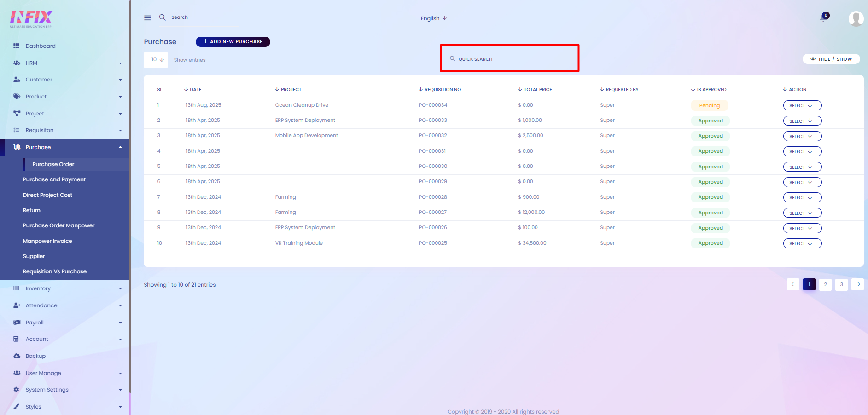The height and width of the screenshot is (415, 868).
Task: Open Purchase Order Manpower menu item
Action: 58,225
